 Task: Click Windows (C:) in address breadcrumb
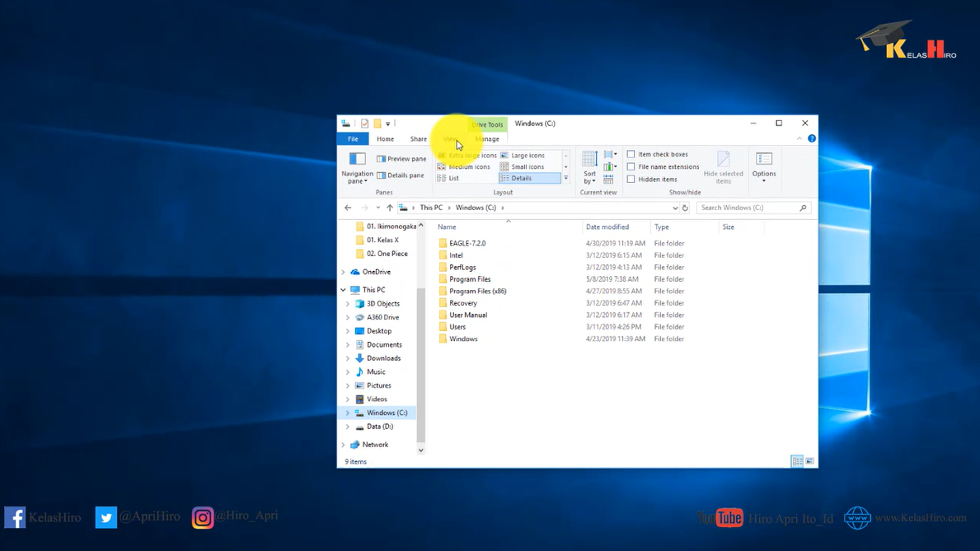[x=476, y=208]
